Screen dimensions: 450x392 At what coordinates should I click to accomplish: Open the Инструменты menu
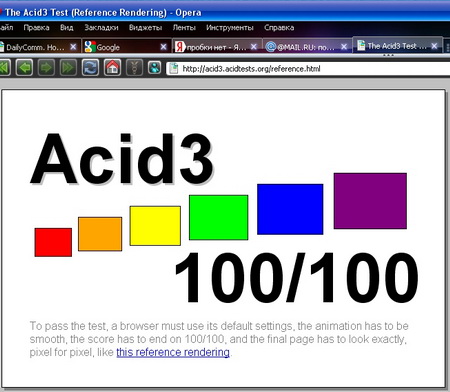(x=230, y=28)
